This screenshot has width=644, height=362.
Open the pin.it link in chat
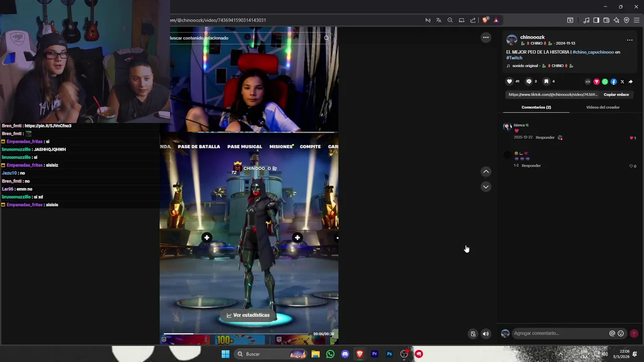point(48,126)
